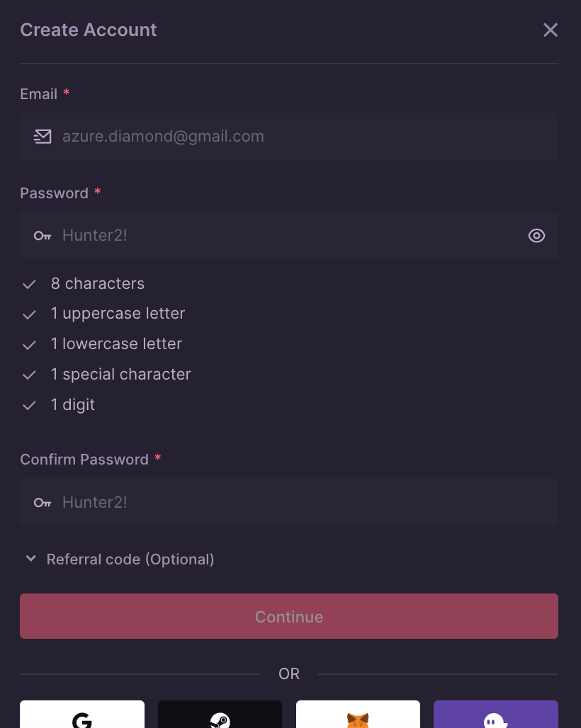
Task: Close the Create Account dialog
Action: [x=551, y=30]
